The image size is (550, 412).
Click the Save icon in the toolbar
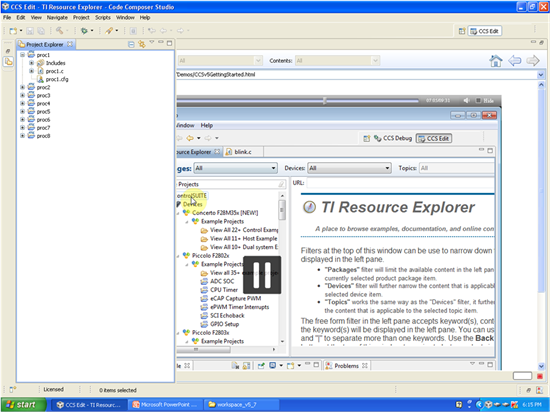[30, 31]
